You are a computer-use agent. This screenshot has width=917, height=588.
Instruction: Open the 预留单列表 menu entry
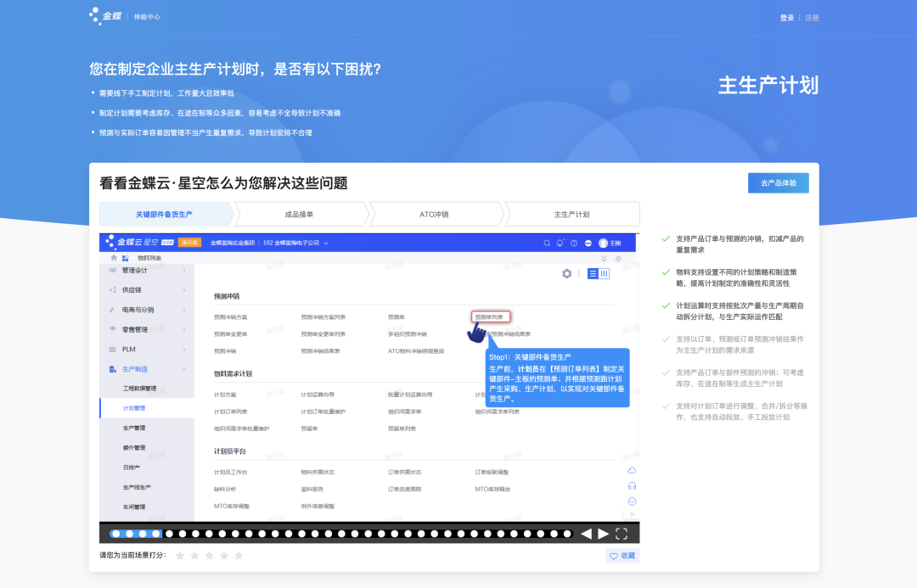(x=402, y=429)
